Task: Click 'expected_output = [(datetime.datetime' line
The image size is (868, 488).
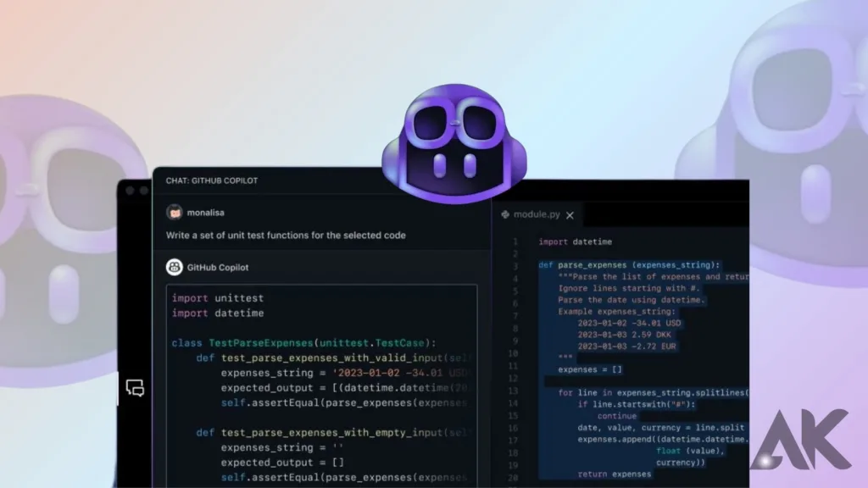Action: [x=344, y=388]
